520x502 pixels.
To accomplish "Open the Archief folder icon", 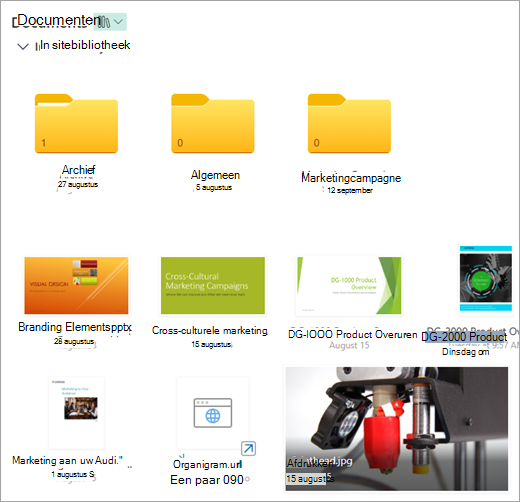I will (x=76, y=123).
